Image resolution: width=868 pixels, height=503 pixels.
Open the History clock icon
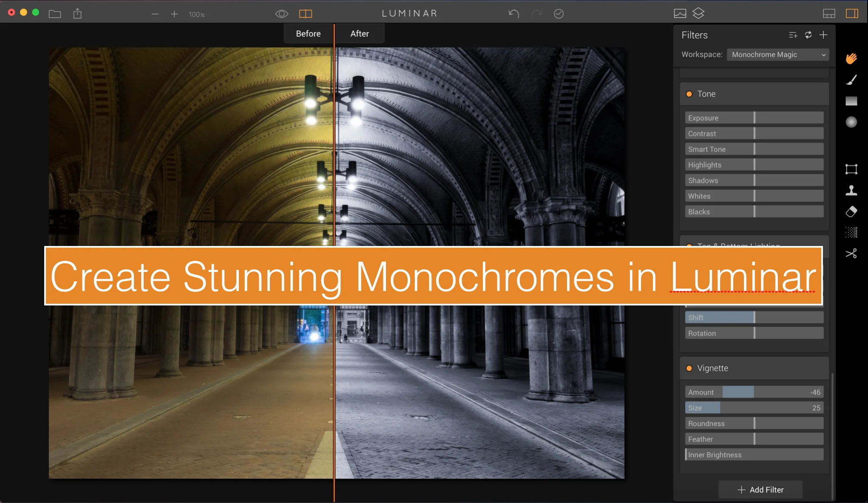pyautogui.click(x=559, y=14)
